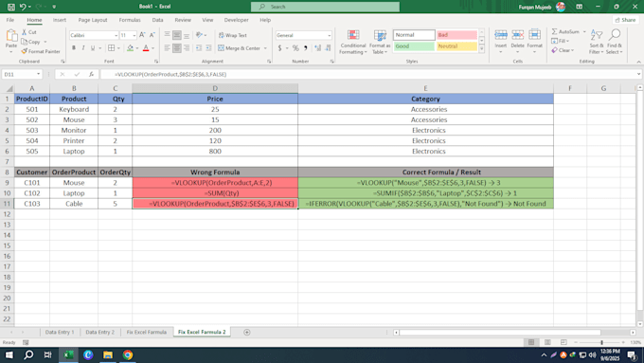
Task: Switch to Page Break Preview view
Action: coord(563,342)
